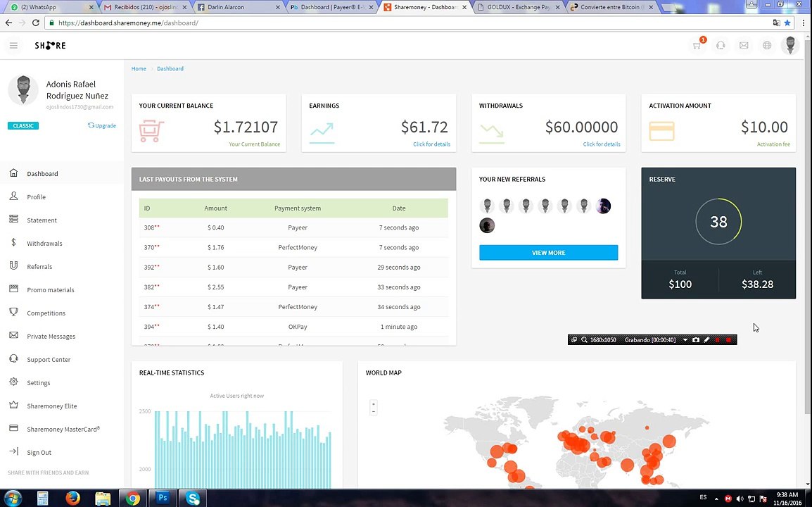Open Photoshop from the taskbar
This screenshot has height=507, width=812.
tap(163, 498)
